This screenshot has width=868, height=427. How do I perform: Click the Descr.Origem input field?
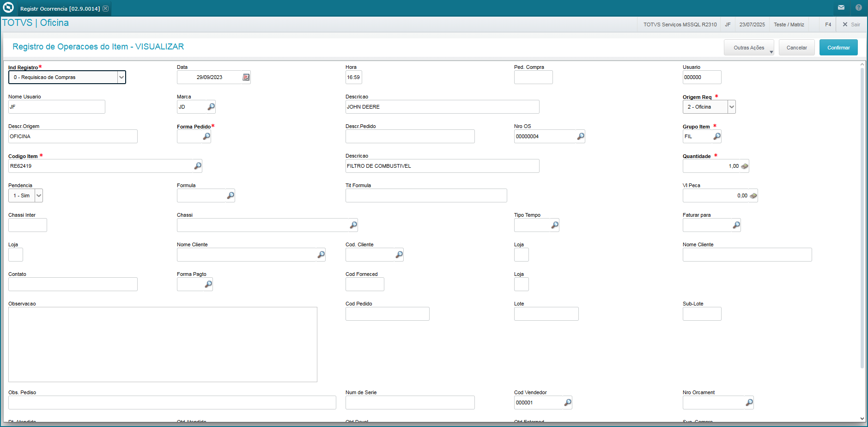coord(73,136)
